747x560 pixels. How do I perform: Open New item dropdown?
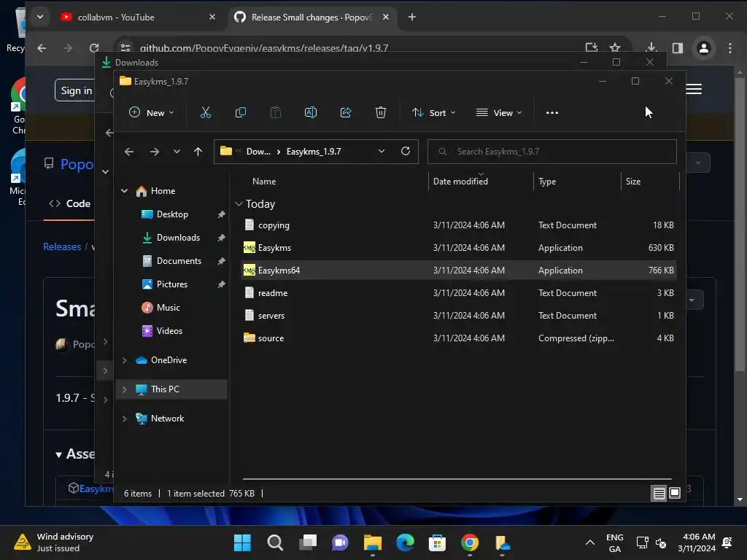152,113
